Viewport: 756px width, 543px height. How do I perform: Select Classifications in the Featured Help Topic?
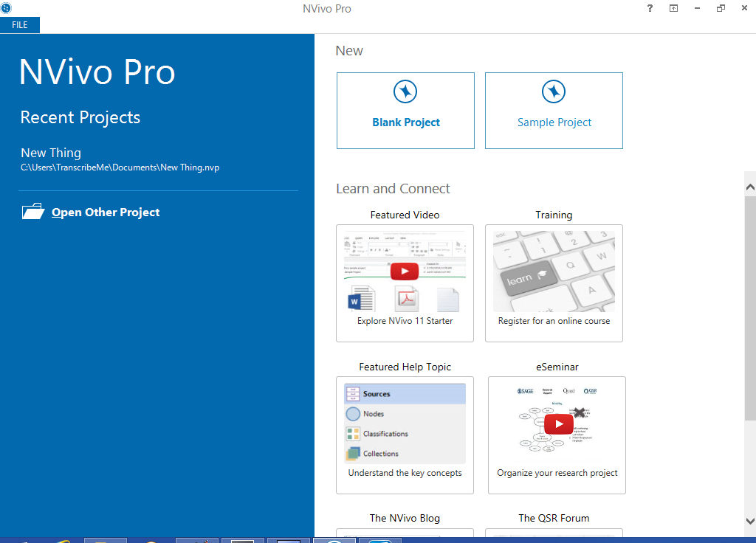pos(385,434)
